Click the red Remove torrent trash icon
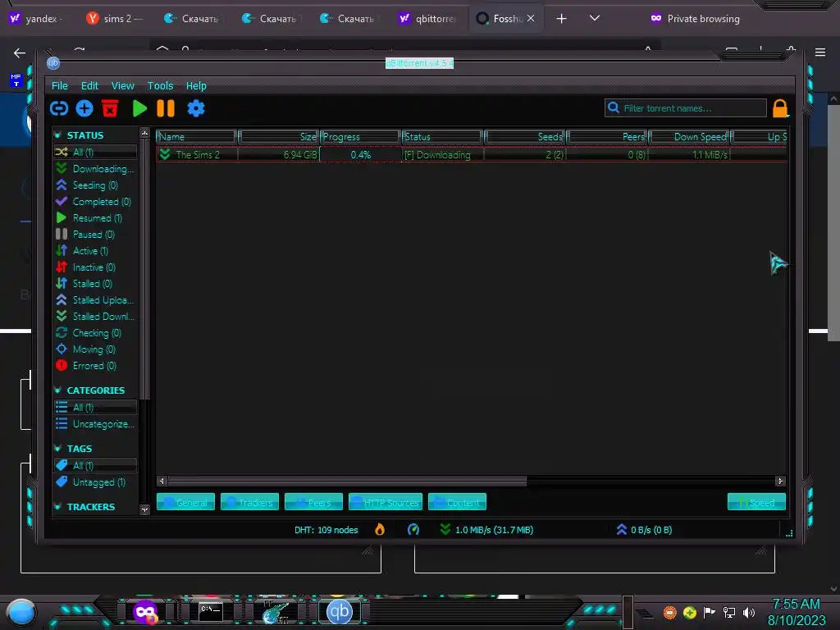The width and height of the screenshot is (840, 630). (110, 108)
